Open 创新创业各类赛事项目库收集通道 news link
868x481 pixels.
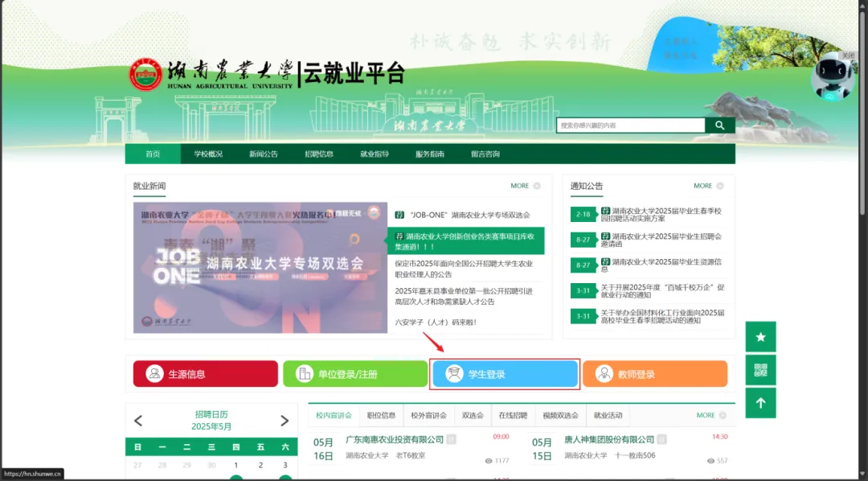[x=465, y=241]
